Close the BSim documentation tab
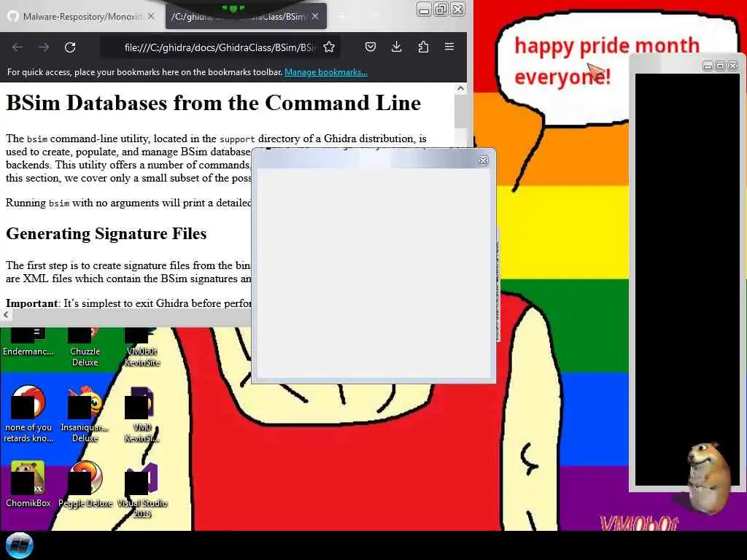This screenshot has width=747, height=560. pos(315,16)
